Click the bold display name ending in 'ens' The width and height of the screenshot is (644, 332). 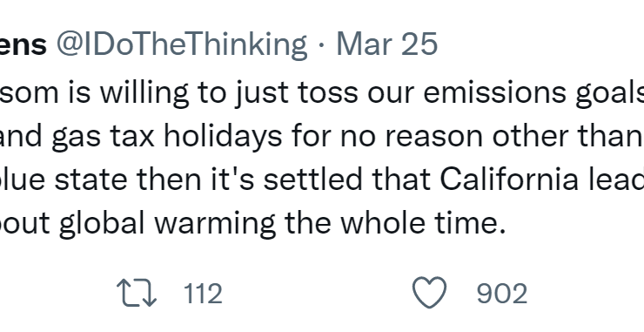23,45
